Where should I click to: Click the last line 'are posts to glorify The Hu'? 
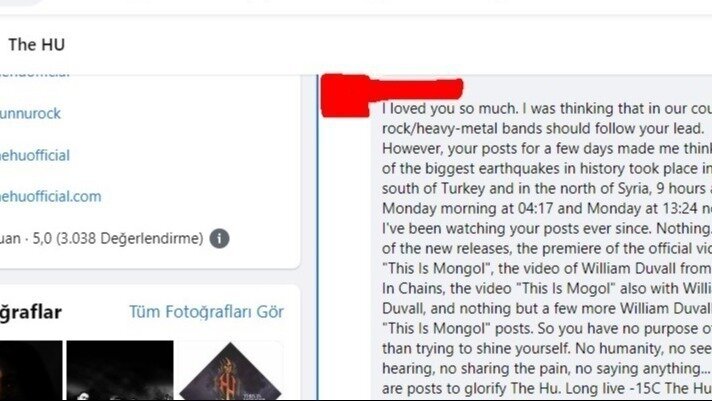(547, 388)
